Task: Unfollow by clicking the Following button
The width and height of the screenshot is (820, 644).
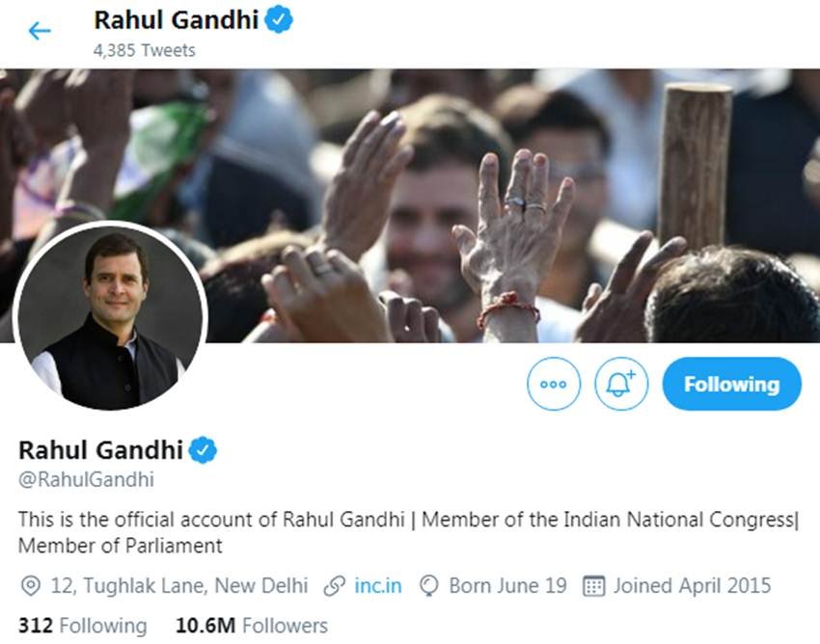Action: (731, 383)
